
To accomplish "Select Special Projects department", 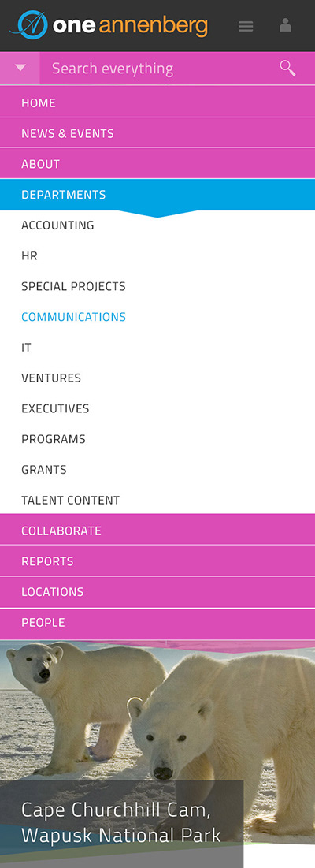I will [x=73, y=286].
